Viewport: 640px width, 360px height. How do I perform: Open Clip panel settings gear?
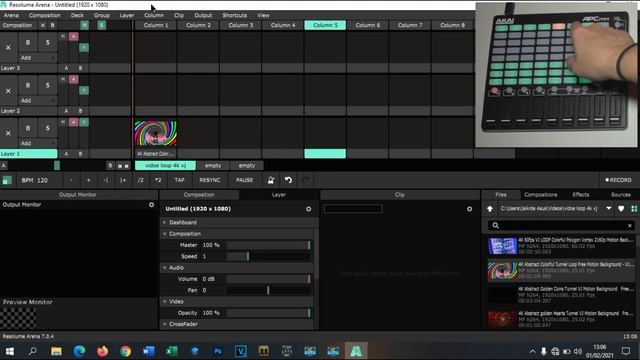[469, 209]
